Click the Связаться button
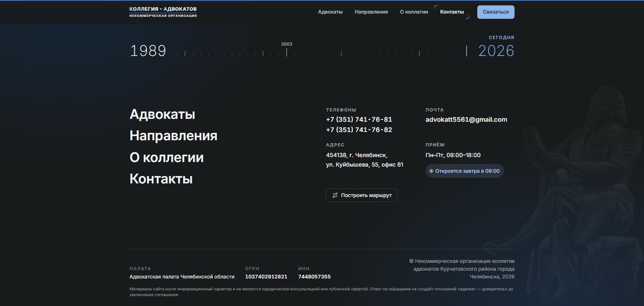Screen dimensions: 644x306 pos(496,12)
